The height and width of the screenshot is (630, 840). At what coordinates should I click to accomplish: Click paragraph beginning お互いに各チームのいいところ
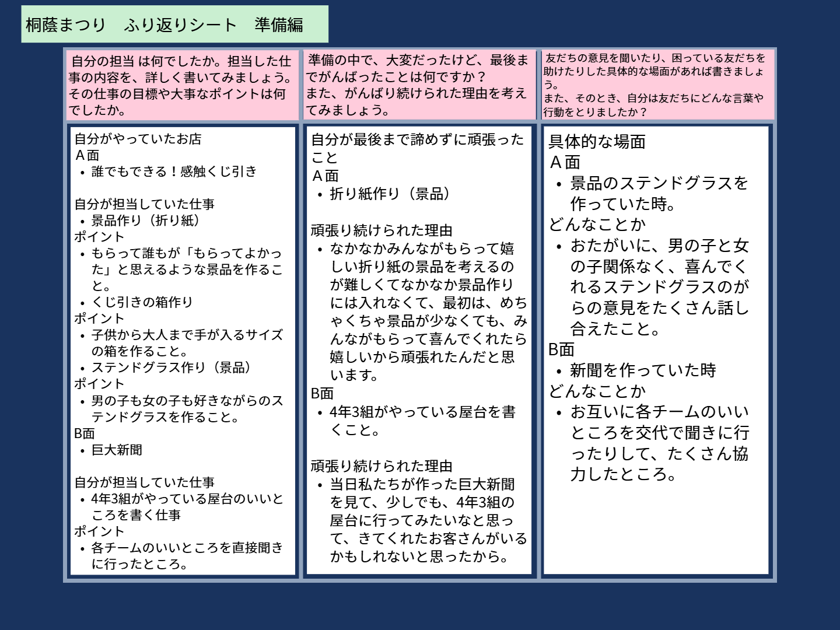coord(659,443)
